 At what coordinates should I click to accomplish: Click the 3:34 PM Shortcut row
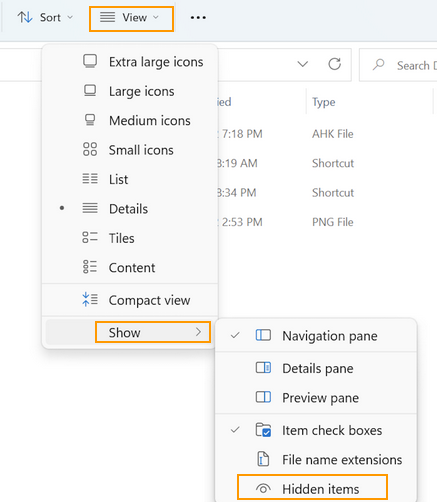pyautogui.click(x=327, y=193)
